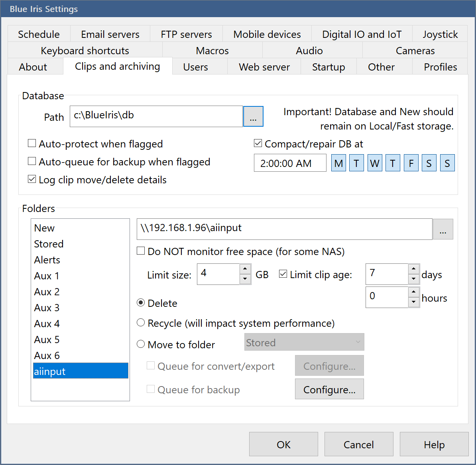Screen dimensions: 476x465
Task: Switch to Email servers tab
Action: point(110,34)
